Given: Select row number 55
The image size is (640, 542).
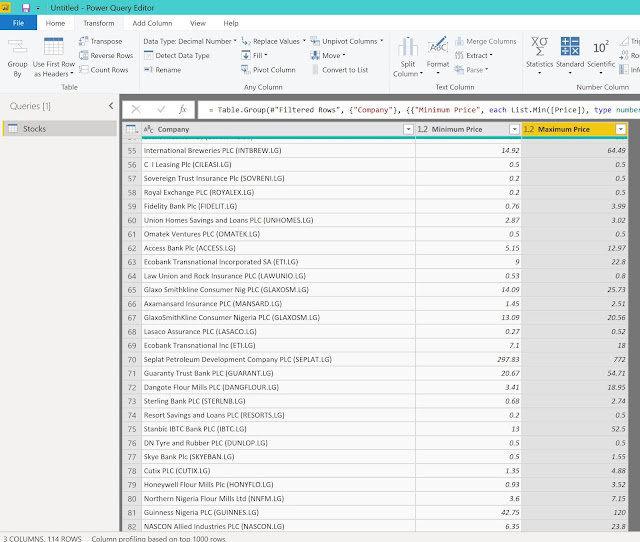Looking at the screenshot, I should 132,151.
